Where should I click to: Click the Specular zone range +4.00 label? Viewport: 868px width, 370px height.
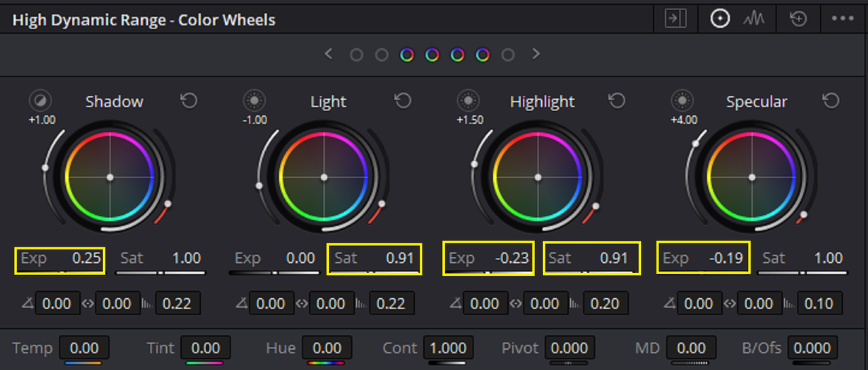click(684, 120)
